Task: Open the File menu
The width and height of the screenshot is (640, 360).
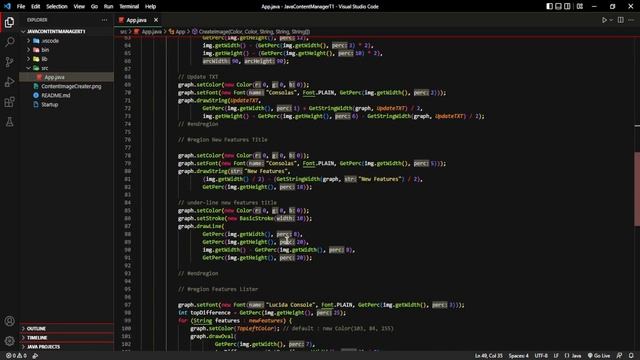Action: tap(21, 7)
